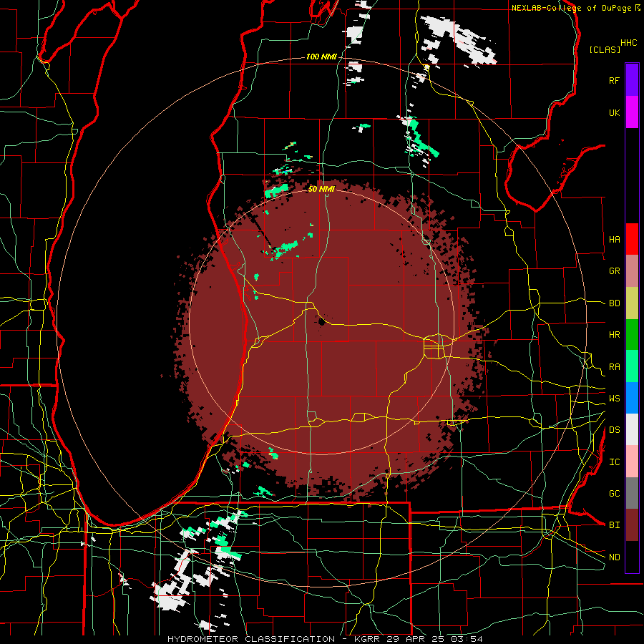Viewport: 644px width, 644px height.
Task: Click the 'HHC' product label
Action: (x=629, y=43)
